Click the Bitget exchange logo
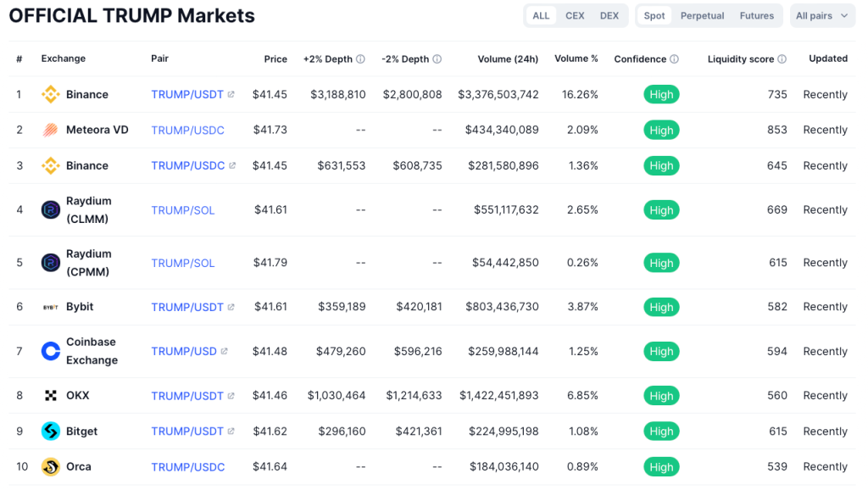The image size is (868, 490). coord(51,432)
